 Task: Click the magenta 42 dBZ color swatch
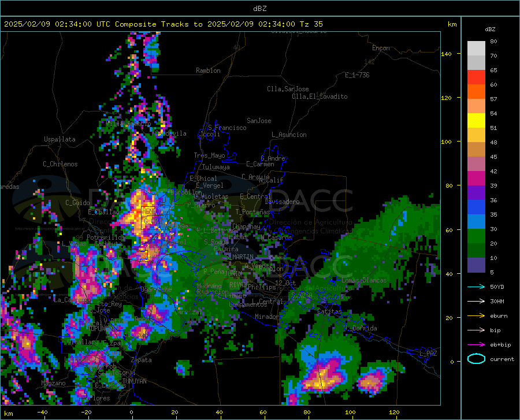tap(476, 179)
